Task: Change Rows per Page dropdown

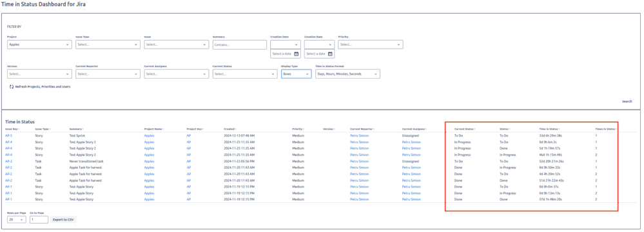Action: coord(16,220)
